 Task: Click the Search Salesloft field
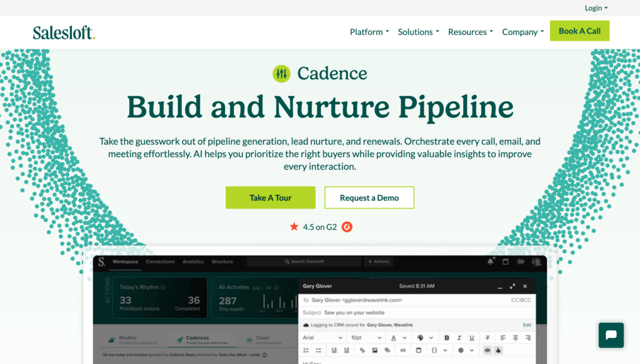(304, 262)
